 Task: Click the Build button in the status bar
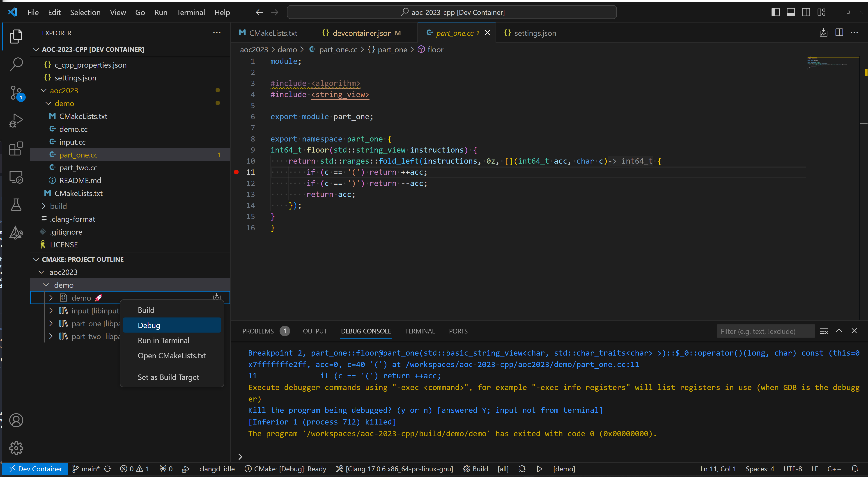(x=475, y=469)
